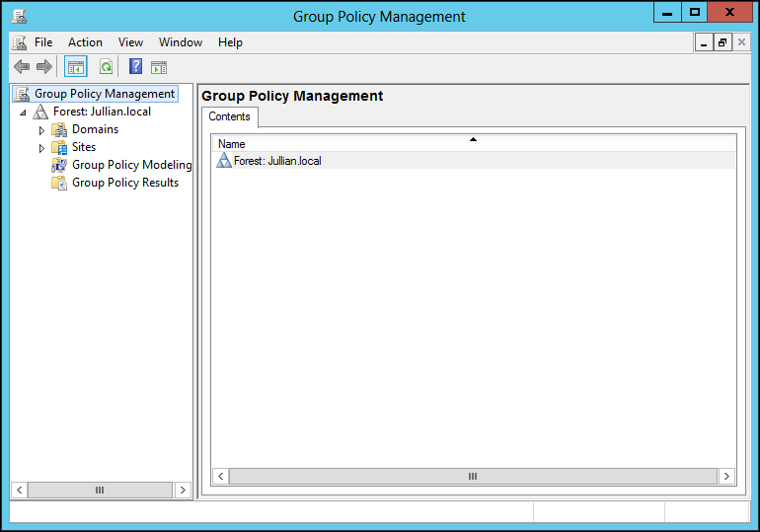Click the Back arrow toolbar icon
760x532 pixels.
click(x=21, y=67)
